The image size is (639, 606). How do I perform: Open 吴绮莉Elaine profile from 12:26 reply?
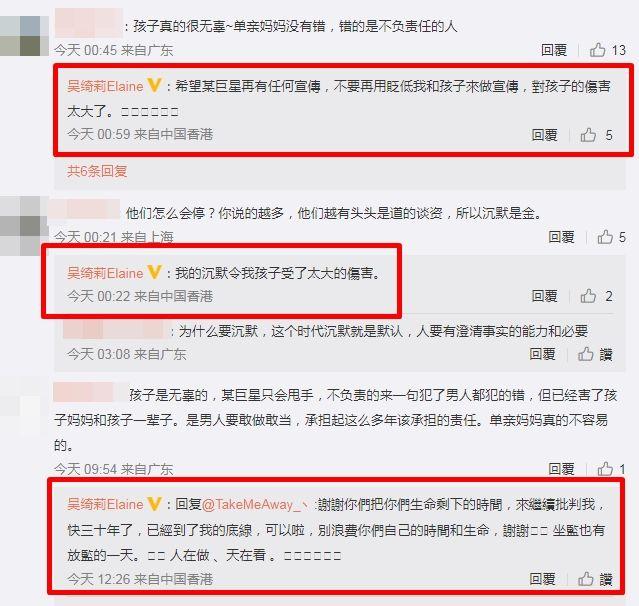(x=105, y=505)
